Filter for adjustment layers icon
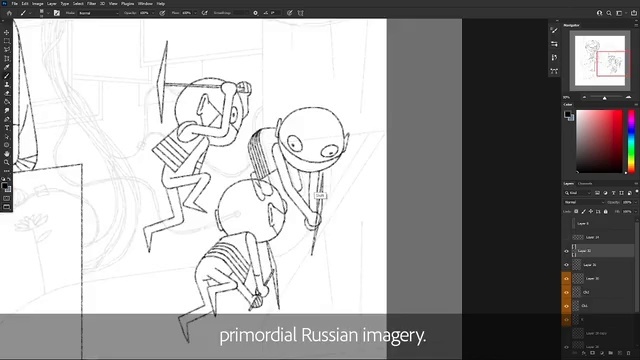 click(605, 193)
